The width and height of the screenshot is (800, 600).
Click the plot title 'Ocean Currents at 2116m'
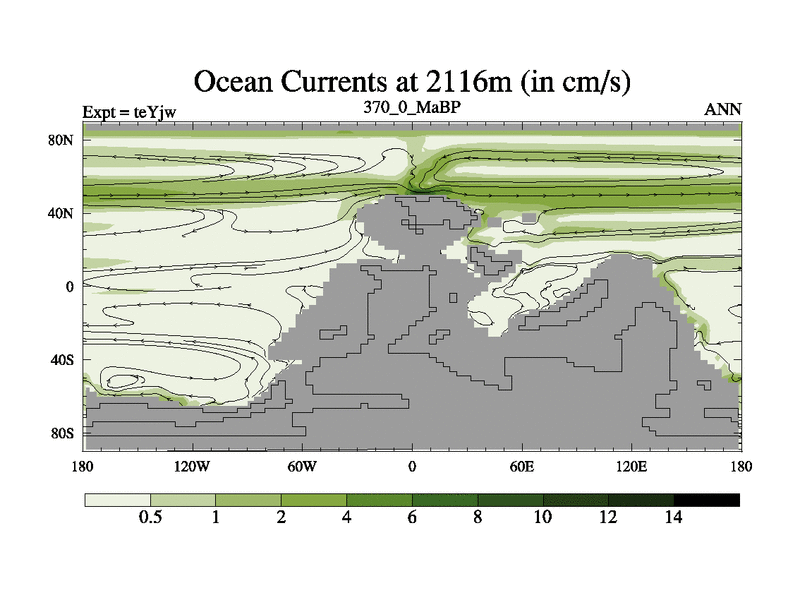pyautogui.click(x=411, y=80)
